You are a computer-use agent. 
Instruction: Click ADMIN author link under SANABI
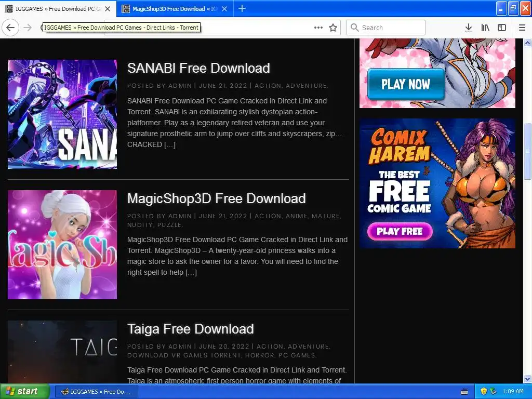point(180,86)
